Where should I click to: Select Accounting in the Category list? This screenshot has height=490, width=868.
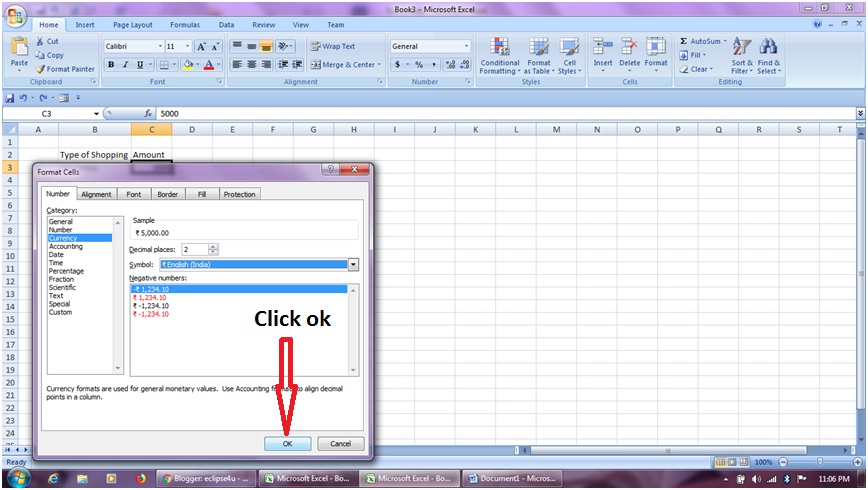[66, 246]
